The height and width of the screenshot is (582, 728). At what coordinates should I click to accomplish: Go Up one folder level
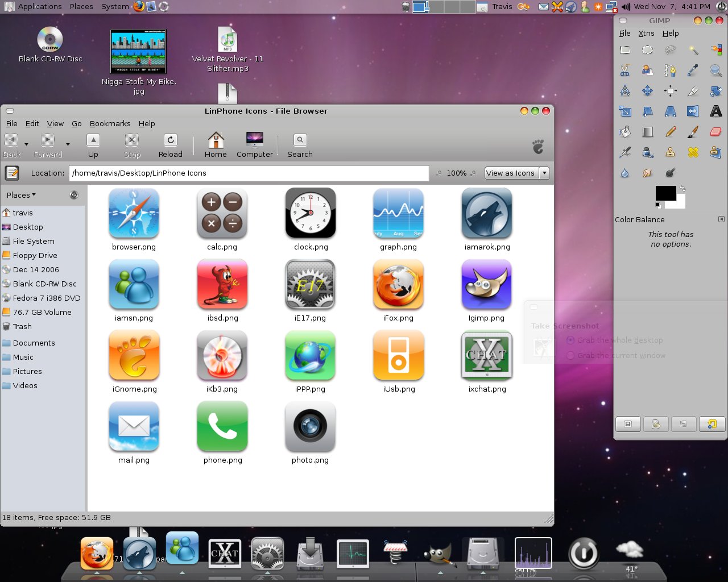pos(93,146)
